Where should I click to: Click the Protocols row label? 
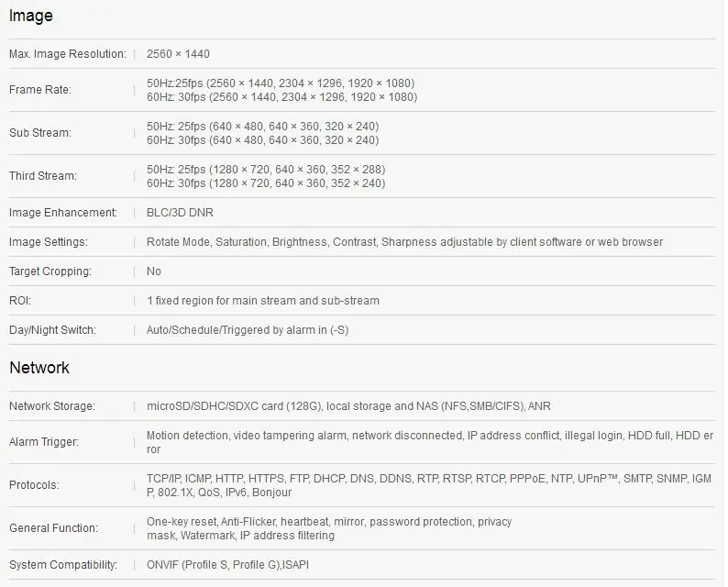(34, 485)
